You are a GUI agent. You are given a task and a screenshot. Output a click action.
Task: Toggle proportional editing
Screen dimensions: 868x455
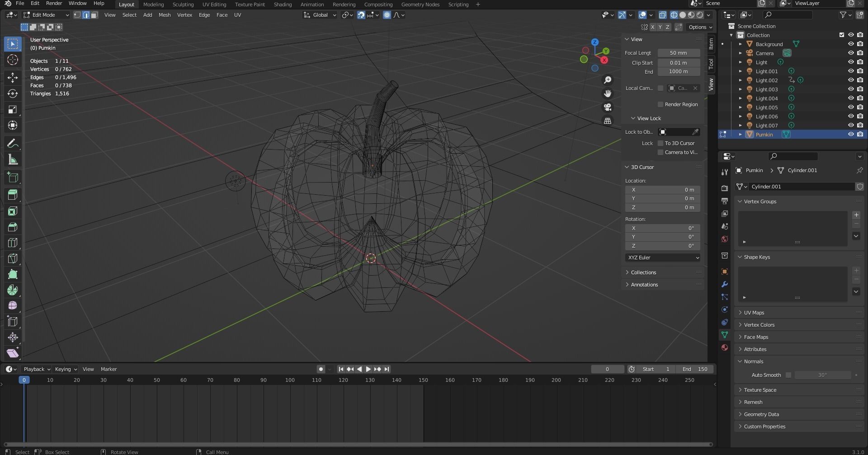[387, 15]
